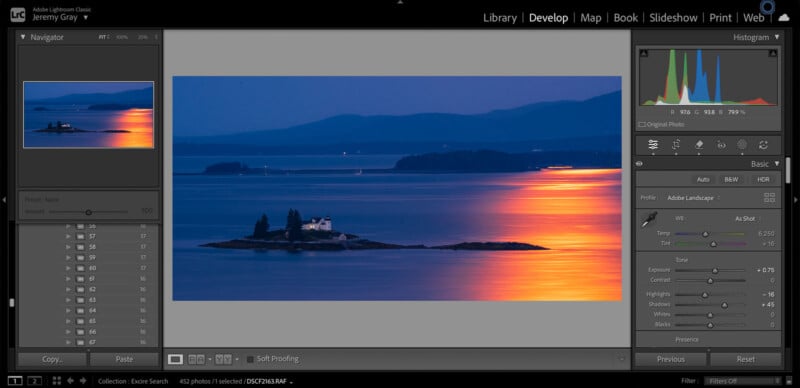800x388 pixels.
Task: Toggle shadow clipping indicator in histogram
Action: (644, 53)
